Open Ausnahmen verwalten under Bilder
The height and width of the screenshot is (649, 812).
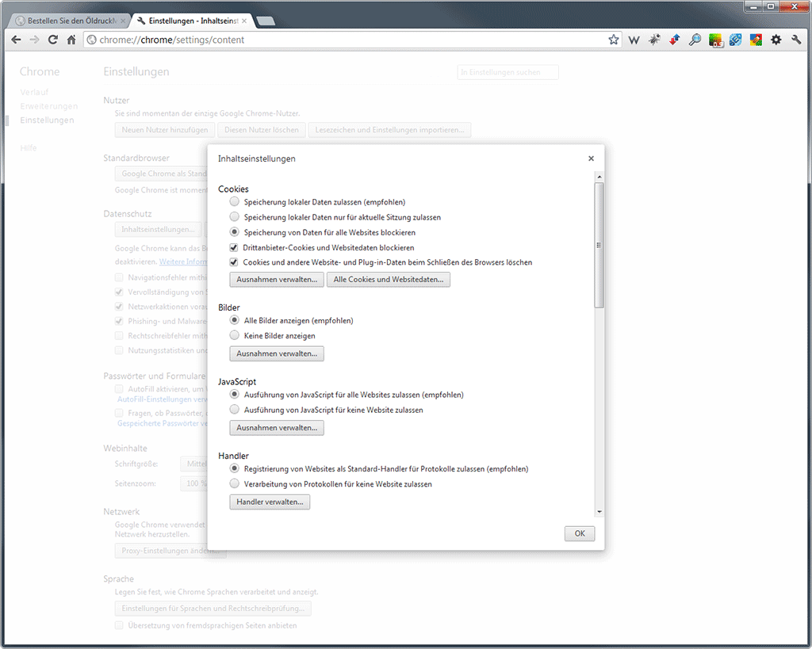pos(277,353)
